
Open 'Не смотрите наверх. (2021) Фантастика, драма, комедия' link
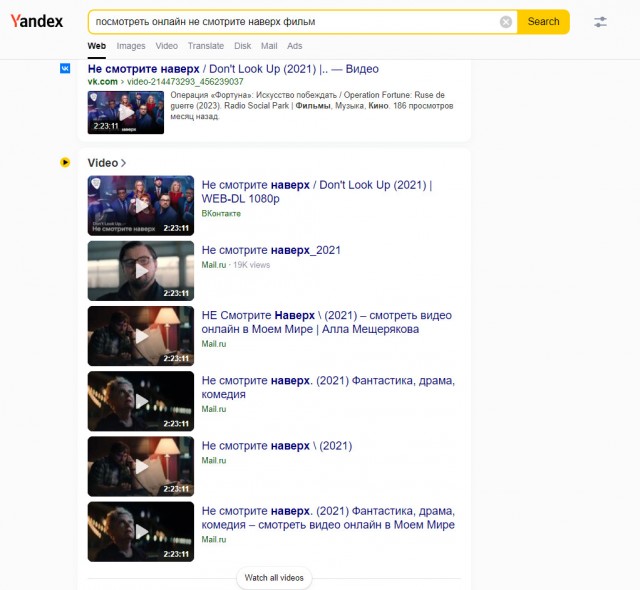[x=328, y=387]
